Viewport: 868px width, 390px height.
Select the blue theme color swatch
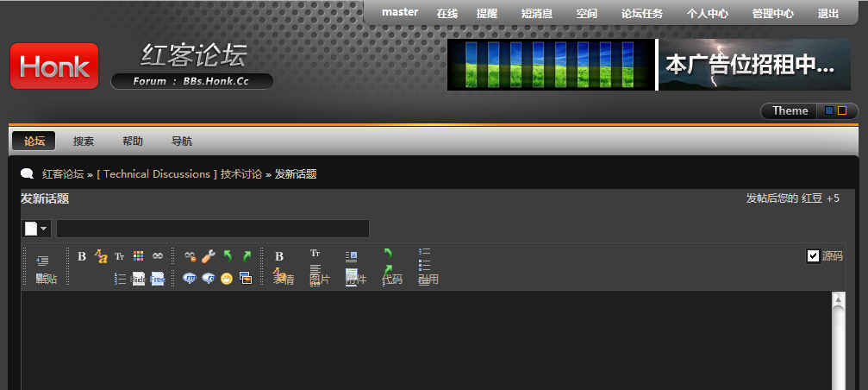click(828, 110)
